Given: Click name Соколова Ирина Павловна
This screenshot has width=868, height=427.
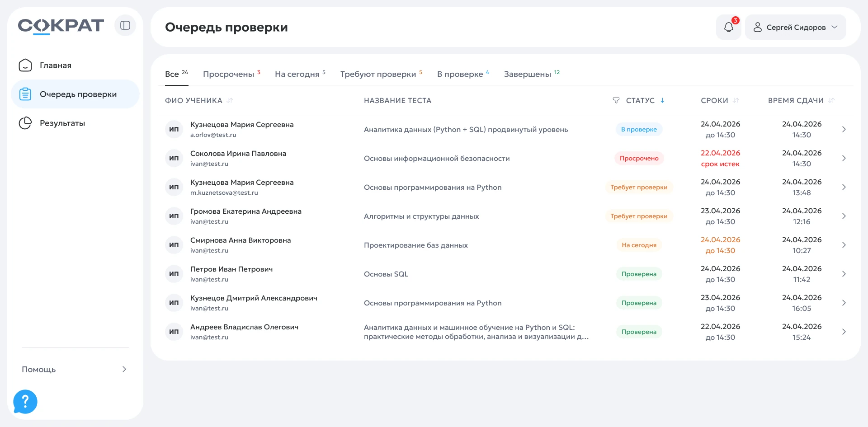Looking at the screenshot, I should pyautogui.click(x=238, y=153).
